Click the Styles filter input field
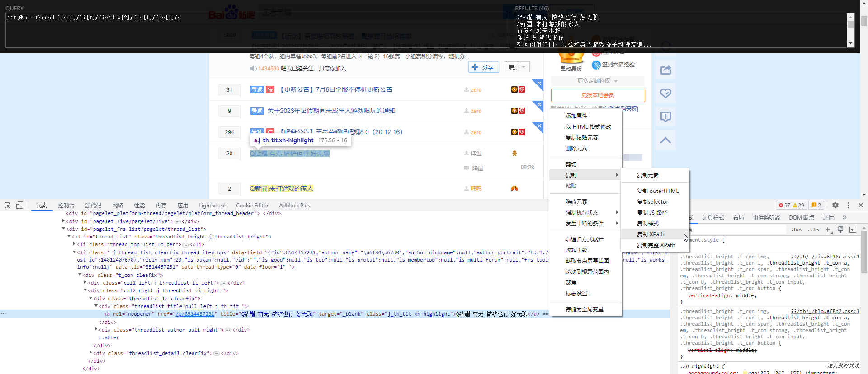The height and width of the screenshot is (374, 868). pos(737,229)
